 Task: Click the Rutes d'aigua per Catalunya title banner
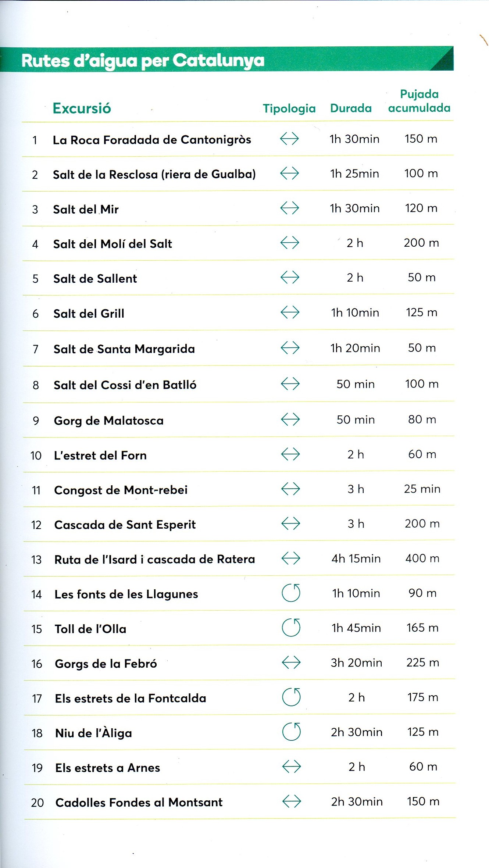143,61
